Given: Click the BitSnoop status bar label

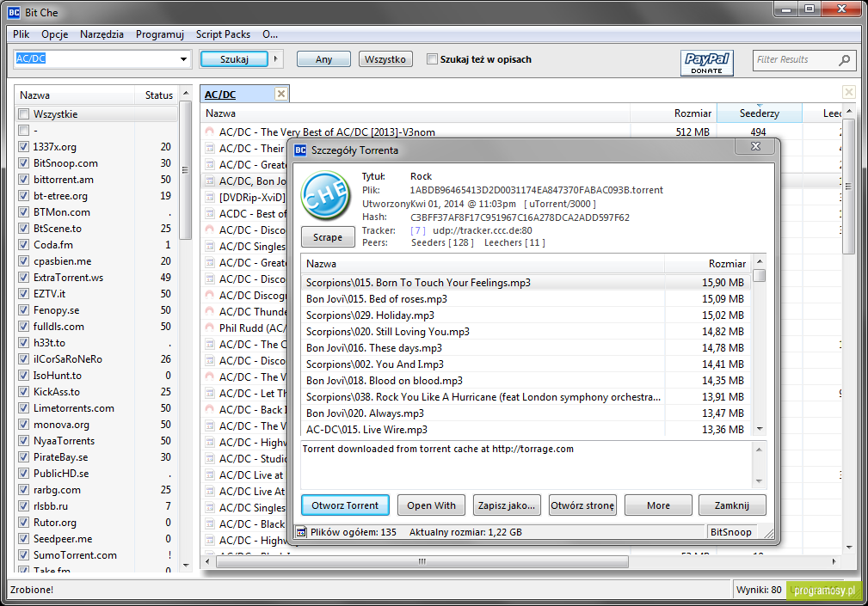Looking at the screenshot, I should tap(730, 532).
